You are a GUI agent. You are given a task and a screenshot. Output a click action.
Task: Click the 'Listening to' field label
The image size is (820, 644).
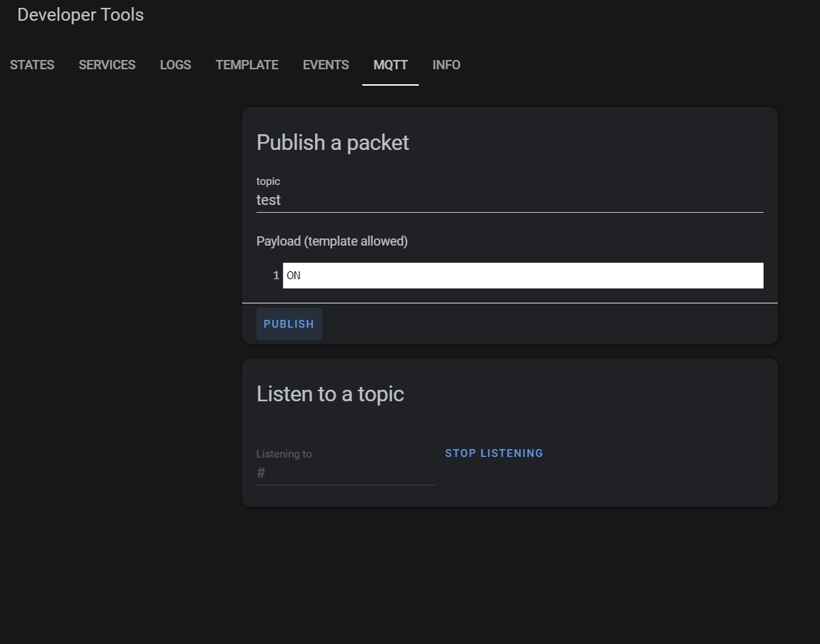pyautogui.click(x=284, y=454)
